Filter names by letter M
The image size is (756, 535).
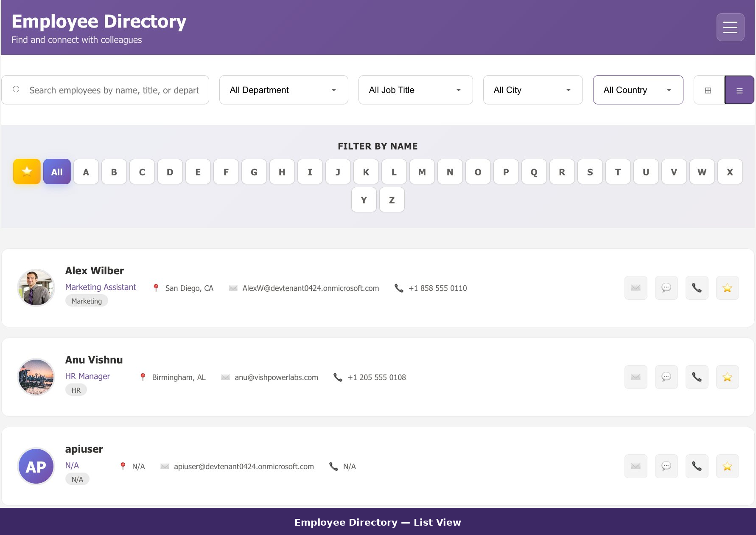(422, 172)
